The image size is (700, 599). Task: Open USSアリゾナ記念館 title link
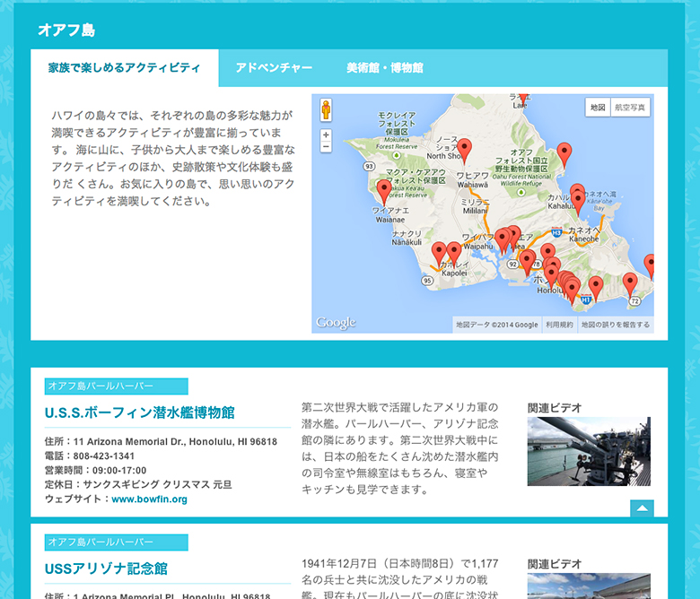pos(106,569)
